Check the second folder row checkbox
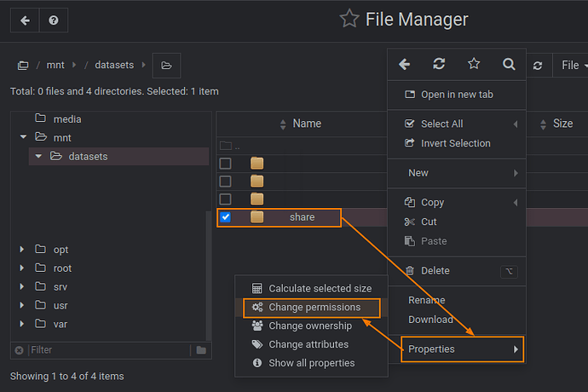The image size is (588, 392). (225, 181)
